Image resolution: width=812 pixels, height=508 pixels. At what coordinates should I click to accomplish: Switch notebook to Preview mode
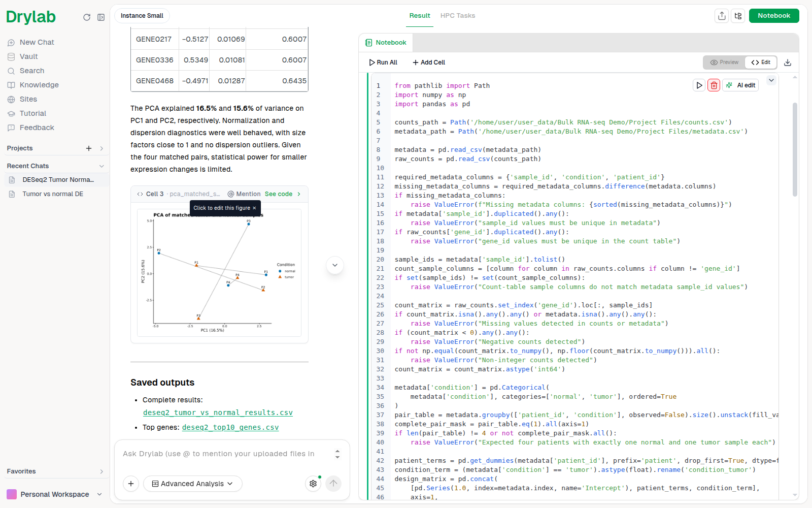click(x=724, y=62)
